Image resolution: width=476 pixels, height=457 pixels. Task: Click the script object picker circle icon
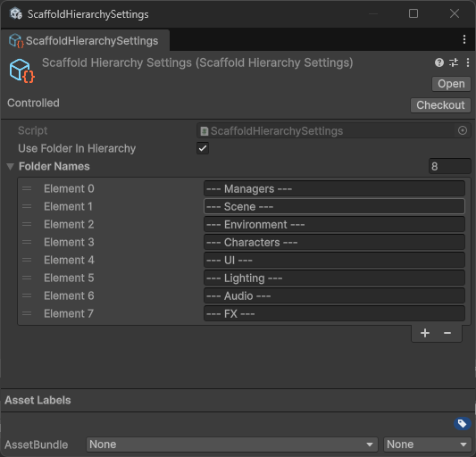click(x=463, y=130)
